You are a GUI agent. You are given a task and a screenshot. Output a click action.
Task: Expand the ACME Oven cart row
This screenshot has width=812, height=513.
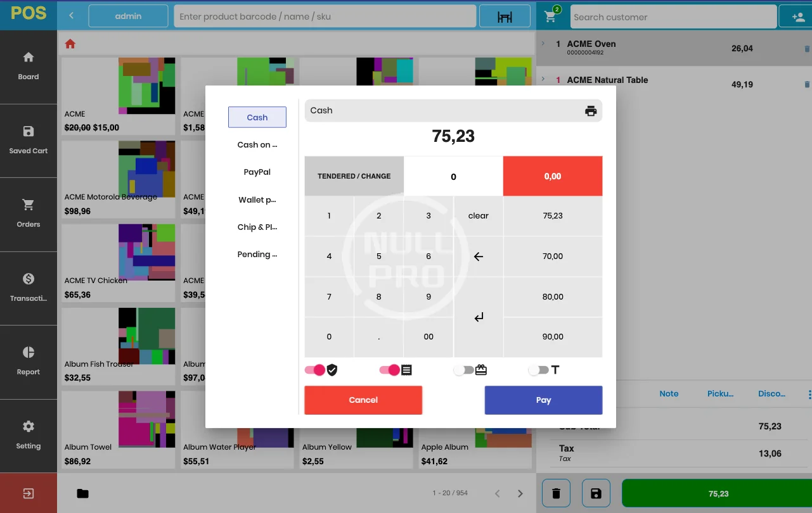point(543,44)
